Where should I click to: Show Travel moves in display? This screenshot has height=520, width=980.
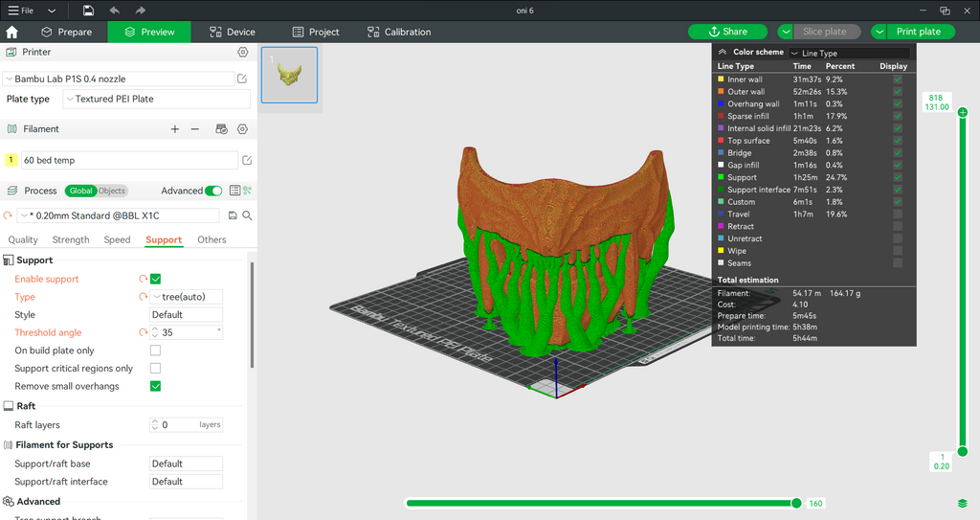click(x=898, y=214)
